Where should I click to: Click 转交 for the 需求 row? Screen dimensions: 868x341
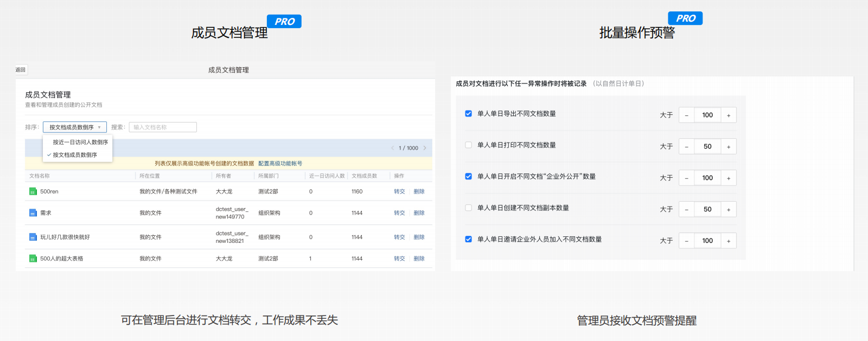point(399,213)
